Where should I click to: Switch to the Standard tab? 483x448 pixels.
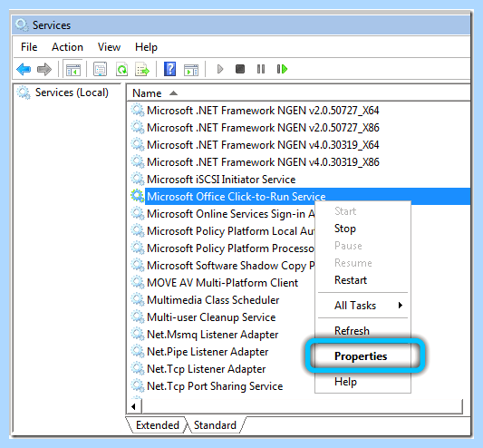click(215, 425)
